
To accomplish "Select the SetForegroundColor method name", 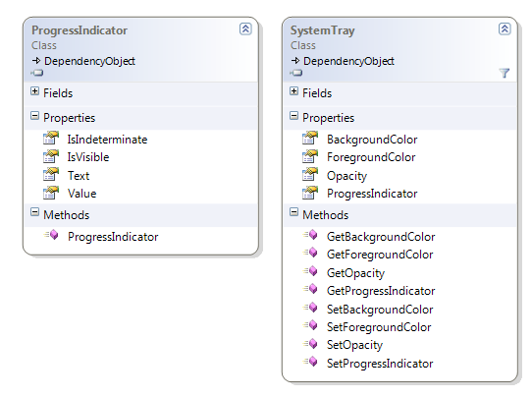I will coord(379,327).
